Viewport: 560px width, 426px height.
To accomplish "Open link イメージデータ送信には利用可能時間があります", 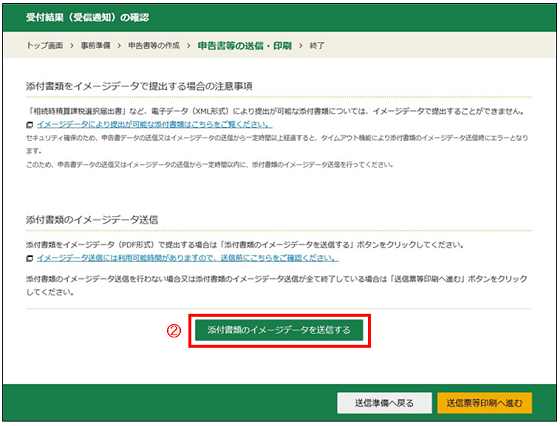I will click(188, 258).
